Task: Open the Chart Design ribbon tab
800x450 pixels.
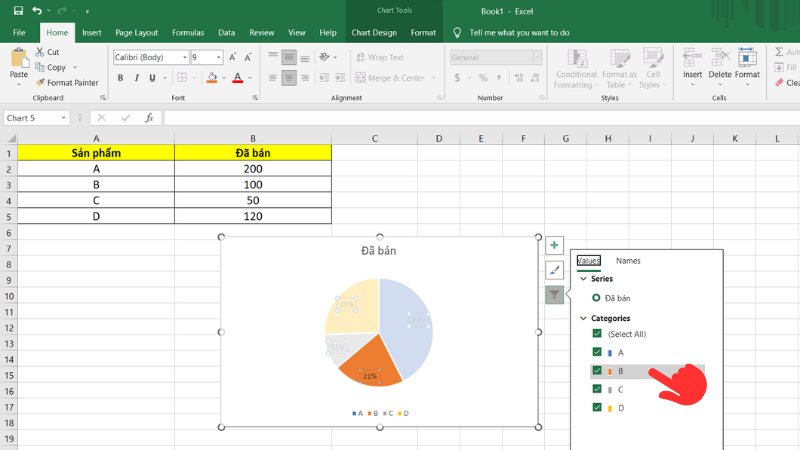Action: 374,32
